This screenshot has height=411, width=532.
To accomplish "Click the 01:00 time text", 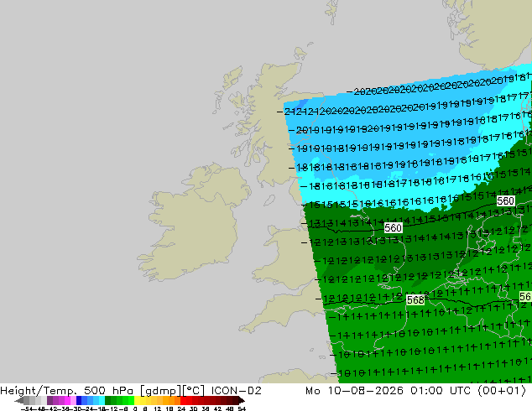I will [x=426, y=391].
